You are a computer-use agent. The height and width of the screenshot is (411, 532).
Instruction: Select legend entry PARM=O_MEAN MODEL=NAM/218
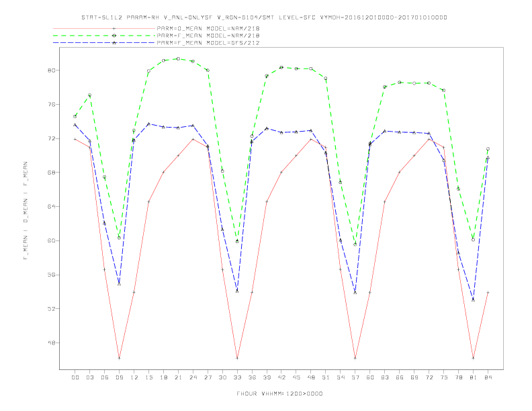208,28
